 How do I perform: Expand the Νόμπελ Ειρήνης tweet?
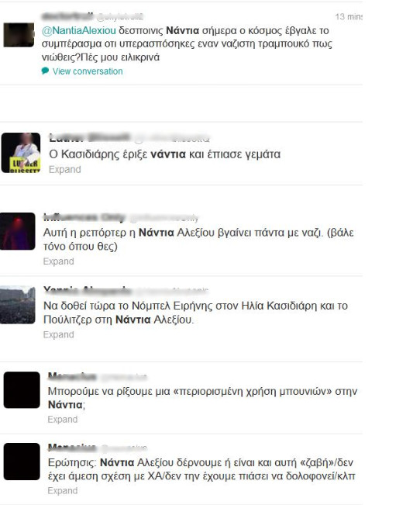pos(59,334)
